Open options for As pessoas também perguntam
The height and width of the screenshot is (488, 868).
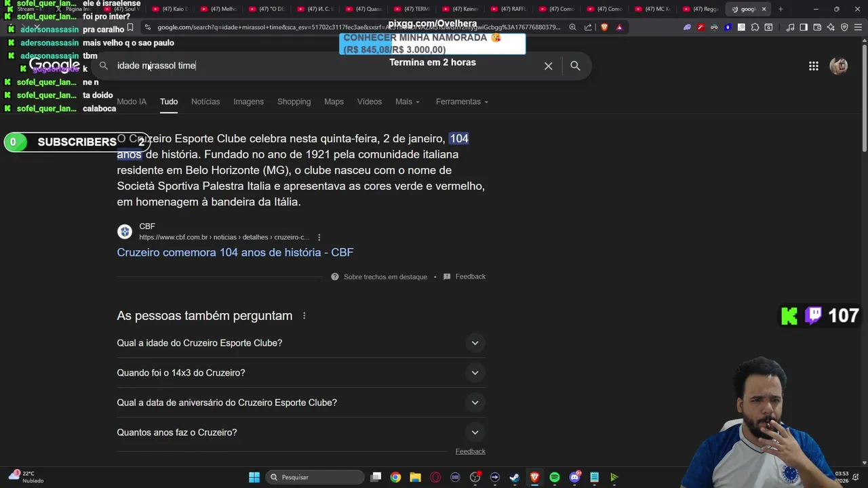coord(304,316)
